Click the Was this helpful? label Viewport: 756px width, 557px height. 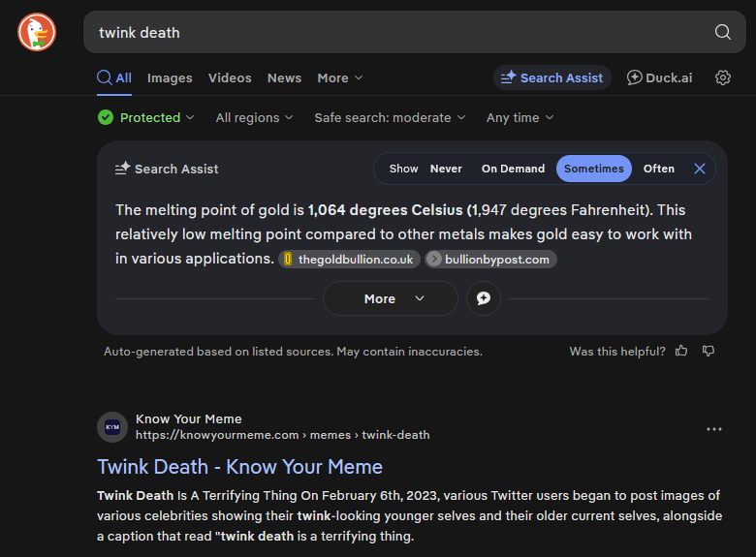(x=617, y=352)
